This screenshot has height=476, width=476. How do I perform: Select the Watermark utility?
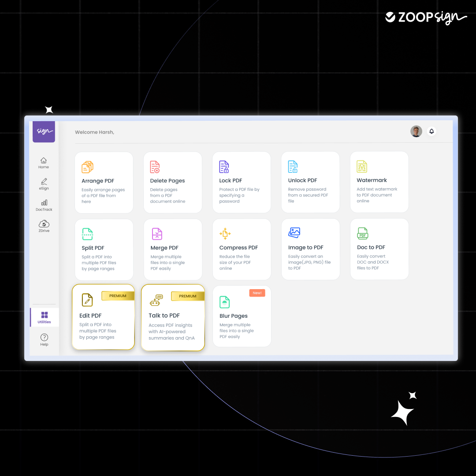379,182
